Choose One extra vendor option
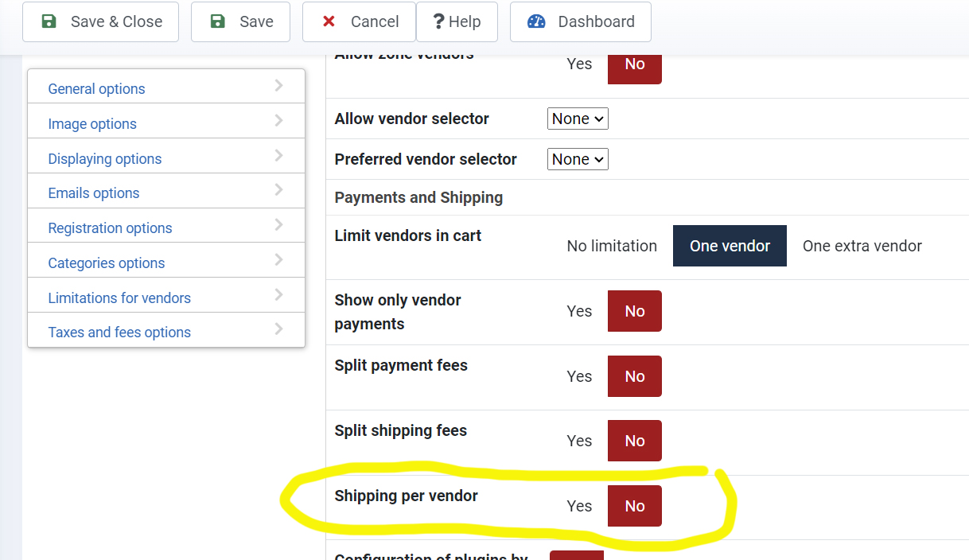Viewport: 969px width, 560px height. pos(862,246)
